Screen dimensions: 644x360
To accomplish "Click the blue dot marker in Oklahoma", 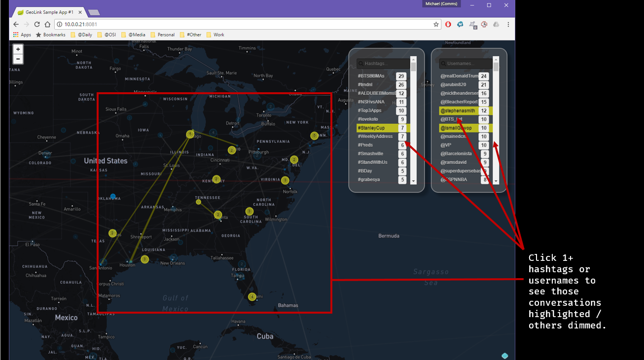I will (113, 196).
